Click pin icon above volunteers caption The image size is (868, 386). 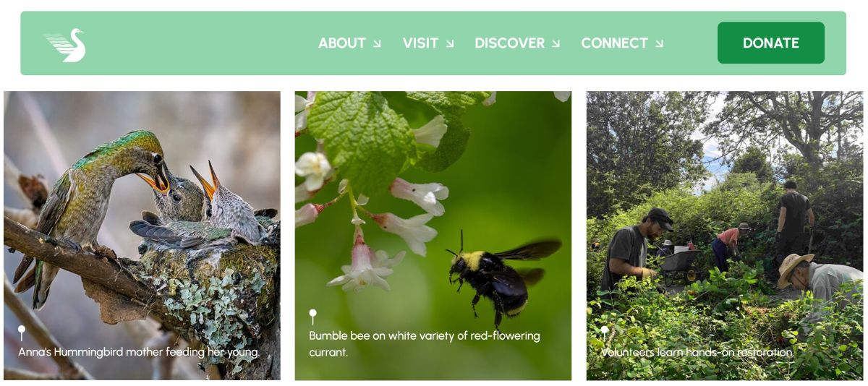click(x=604, y=333)
